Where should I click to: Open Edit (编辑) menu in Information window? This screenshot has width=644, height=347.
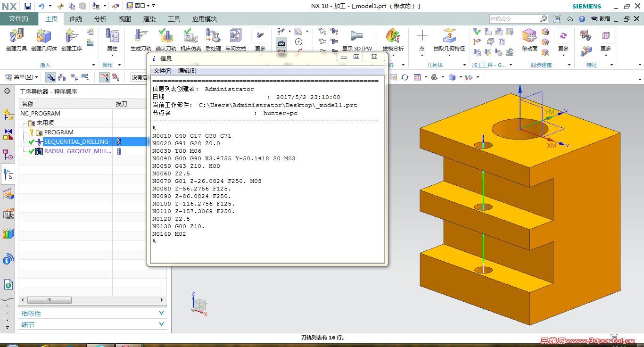click(187, 71)
